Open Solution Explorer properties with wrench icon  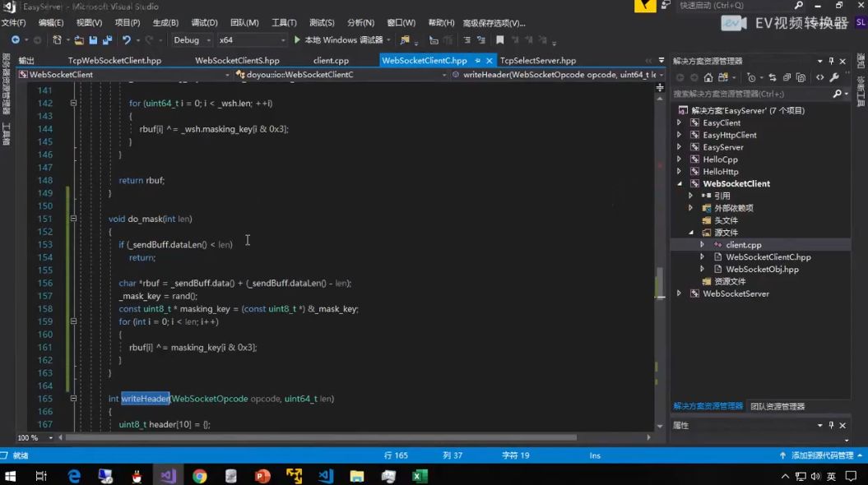point(833,78)
